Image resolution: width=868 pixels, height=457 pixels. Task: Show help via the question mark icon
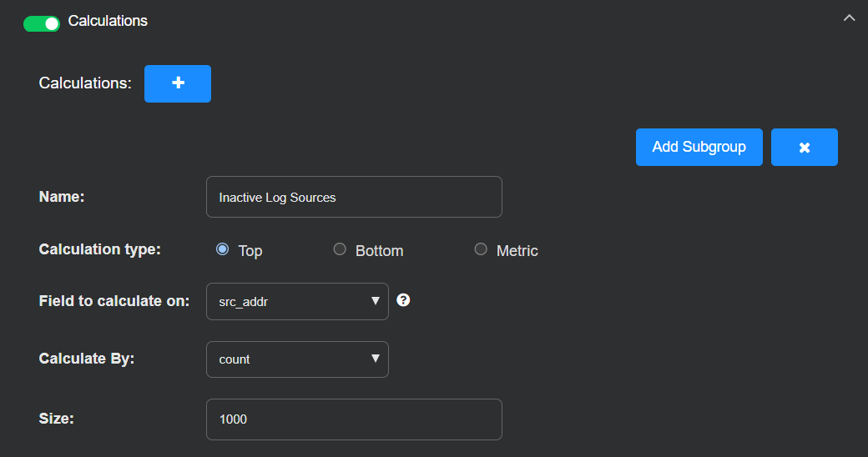click(x=403, y=300)
